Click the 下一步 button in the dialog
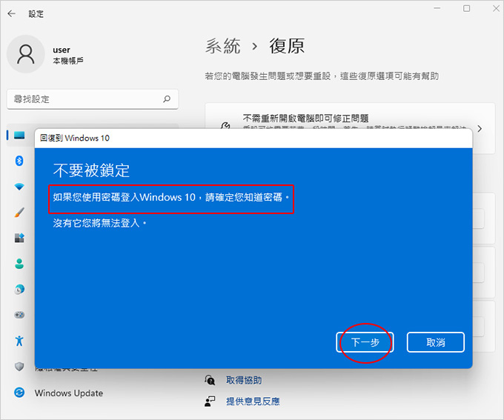 point(365,342)
